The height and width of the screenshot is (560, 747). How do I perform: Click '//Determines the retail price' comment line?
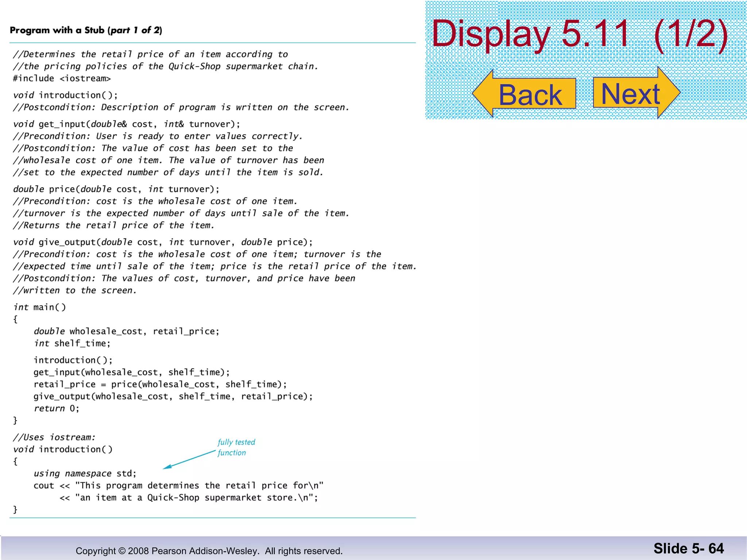point(151,54)
